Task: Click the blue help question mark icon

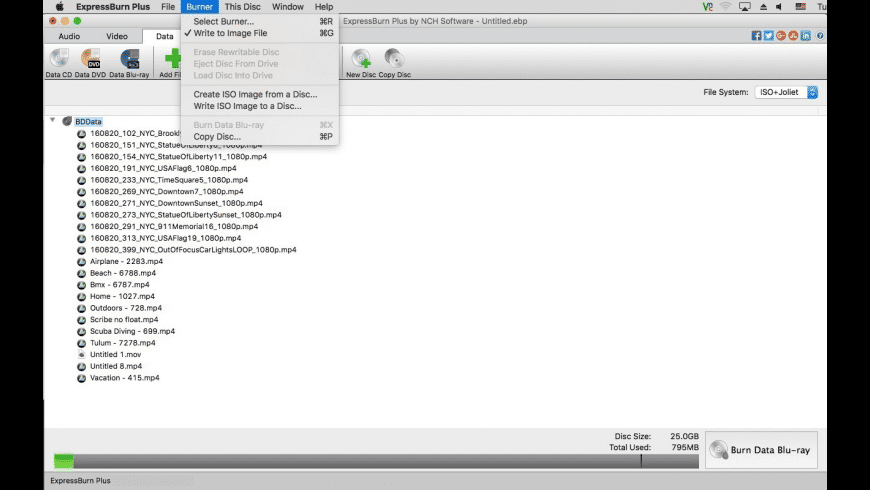Action: (820, 36)
